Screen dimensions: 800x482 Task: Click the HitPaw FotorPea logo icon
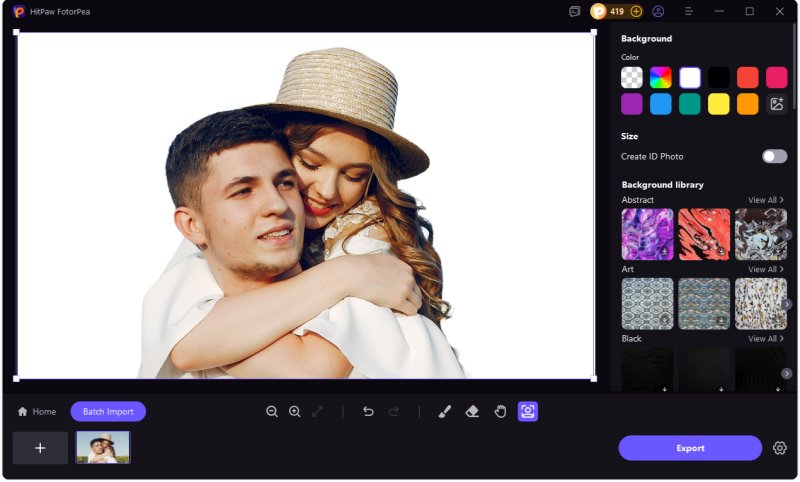19,11
